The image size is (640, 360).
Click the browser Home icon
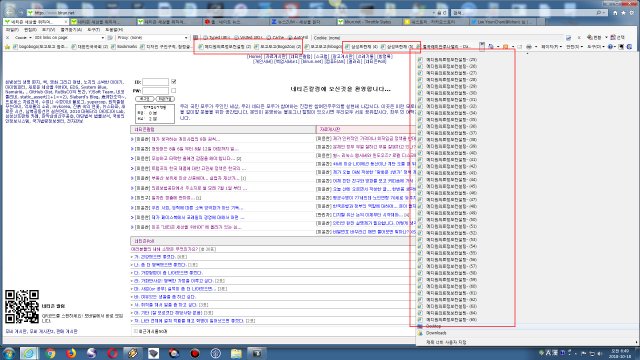click(x=615, y=13)
